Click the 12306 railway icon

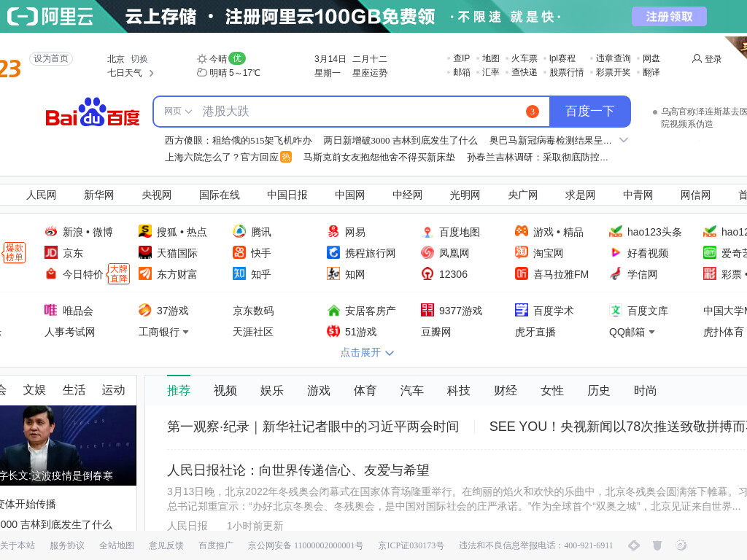coord(427,273)
